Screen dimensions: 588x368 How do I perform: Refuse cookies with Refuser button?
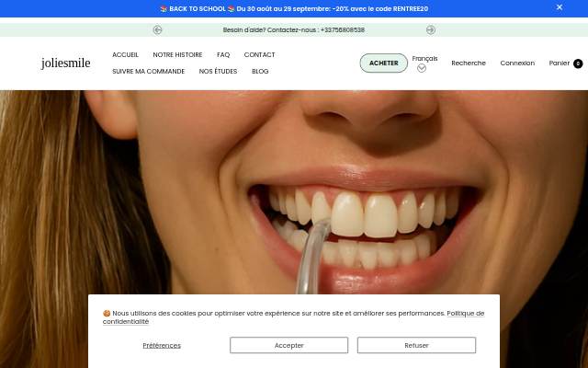point(416,345)
